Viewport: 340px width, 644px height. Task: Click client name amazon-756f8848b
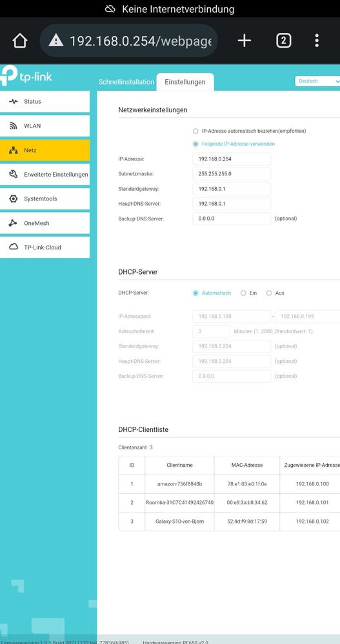click(179, 484)
